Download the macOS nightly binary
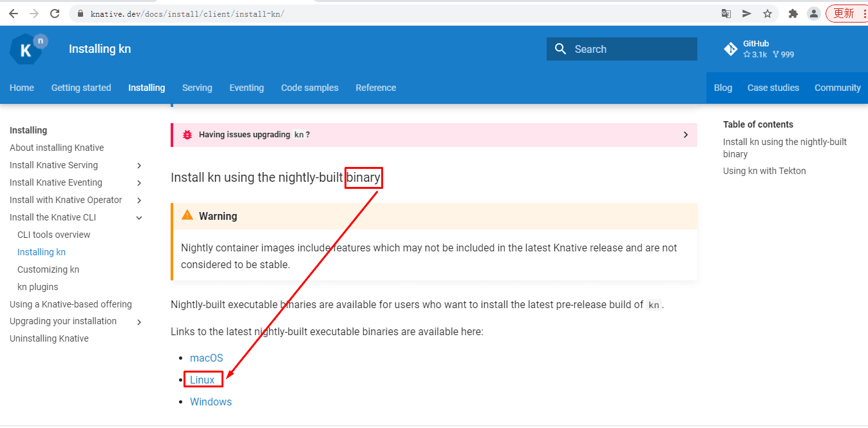Image resolution: width=868 pixels, height=428 pixels. (x=207, y=358)
